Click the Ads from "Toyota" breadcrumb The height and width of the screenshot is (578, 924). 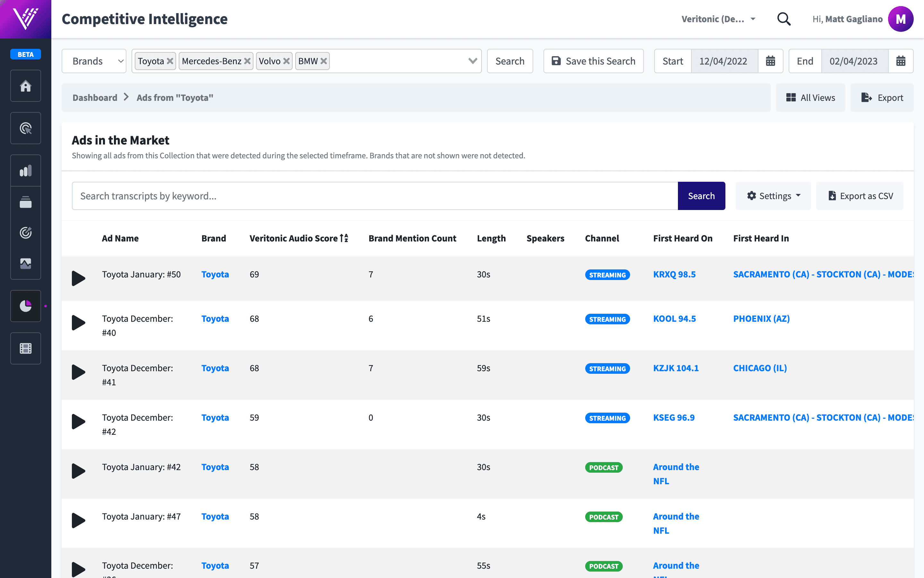(x=175, y=98)
